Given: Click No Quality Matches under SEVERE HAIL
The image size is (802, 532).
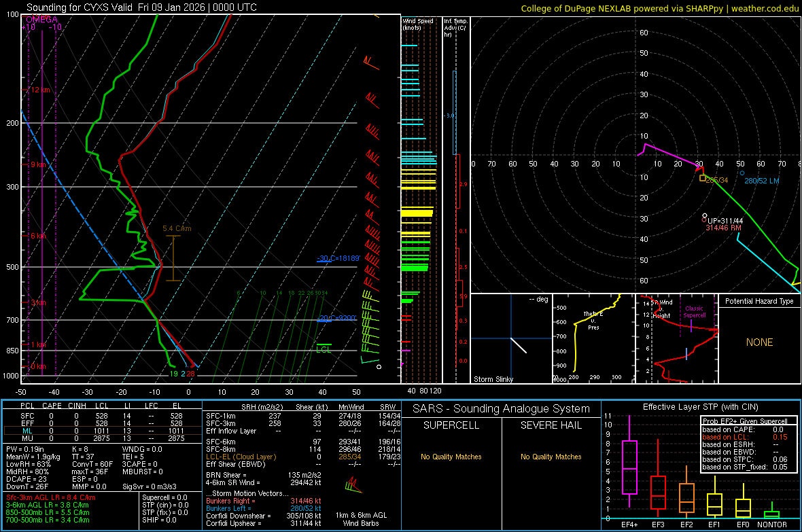Looking at the screenshot, I should pos(551,457).
